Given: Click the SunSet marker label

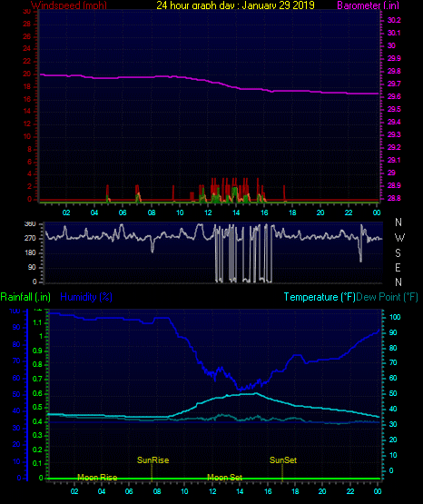Looking at the screenshot, I should [x=283, y=460].
